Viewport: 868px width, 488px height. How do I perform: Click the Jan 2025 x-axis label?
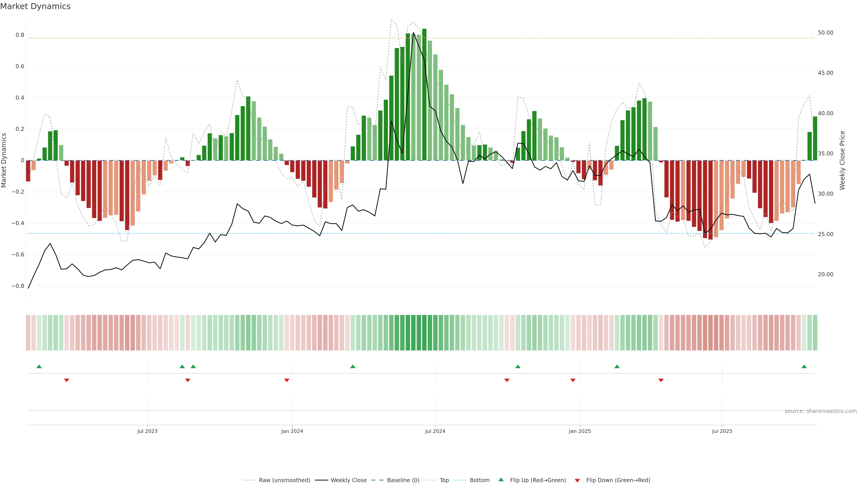(580, 431)
